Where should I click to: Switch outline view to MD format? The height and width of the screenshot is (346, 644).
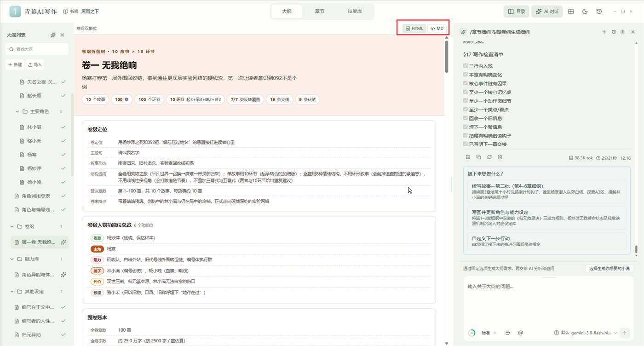[x=437, y=29]
